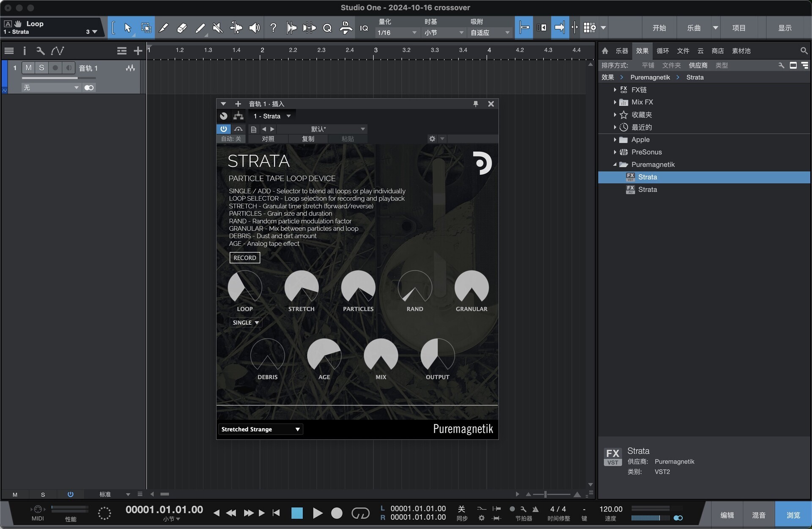Click the question mark help icon
The image size is (812, 529).
click(x=273, y=28)
